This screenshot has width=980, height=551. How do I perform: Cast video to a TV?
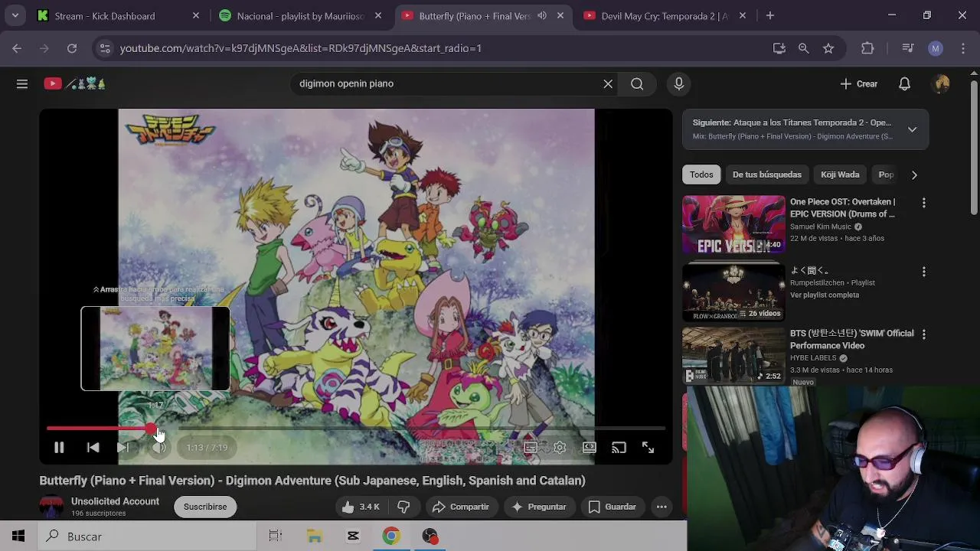(619, 448)
